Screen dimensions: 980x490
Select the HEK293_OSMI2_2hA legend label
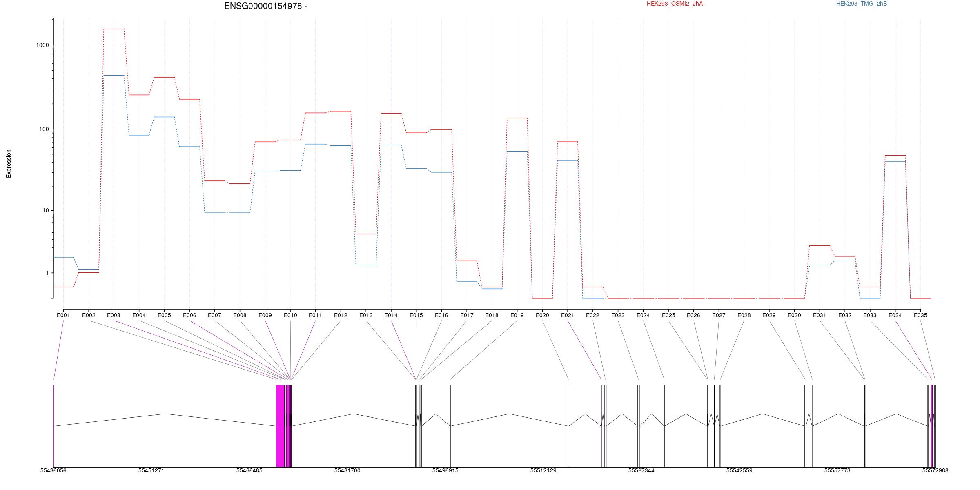point(675,4)
